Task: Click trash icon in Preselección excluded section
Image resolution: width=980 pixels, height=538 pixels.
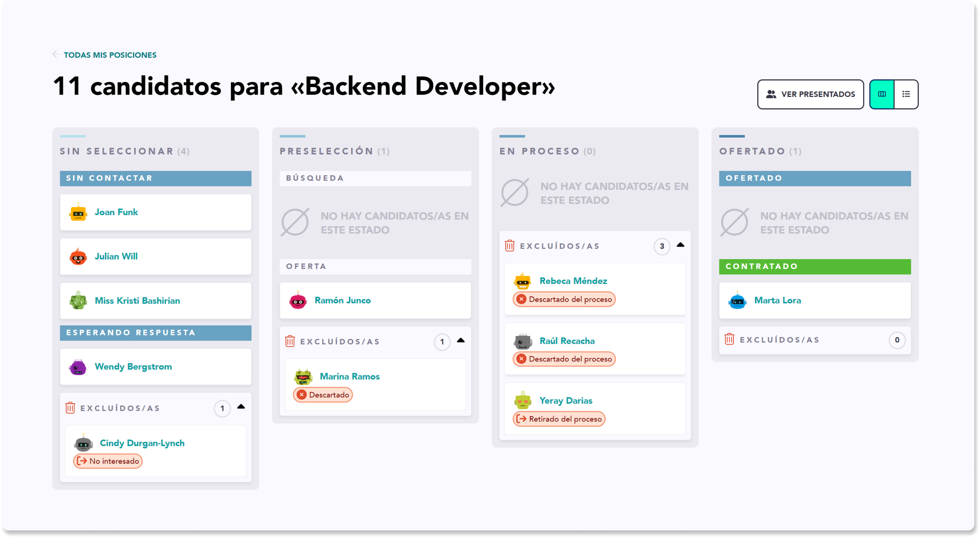Action: 290,341
